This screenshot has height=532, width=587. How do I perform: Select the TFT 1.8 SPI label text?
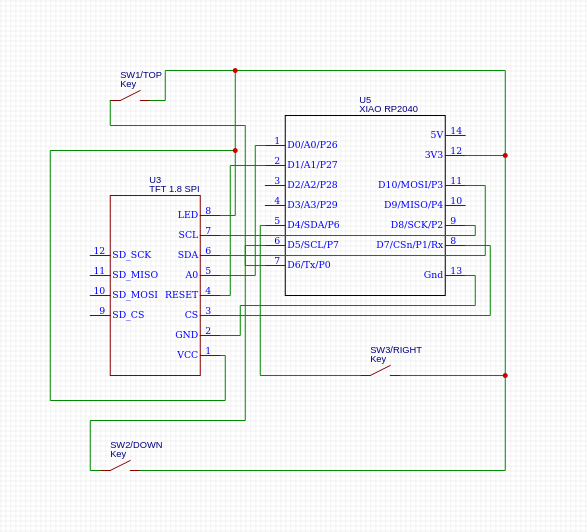click(174, 189)
